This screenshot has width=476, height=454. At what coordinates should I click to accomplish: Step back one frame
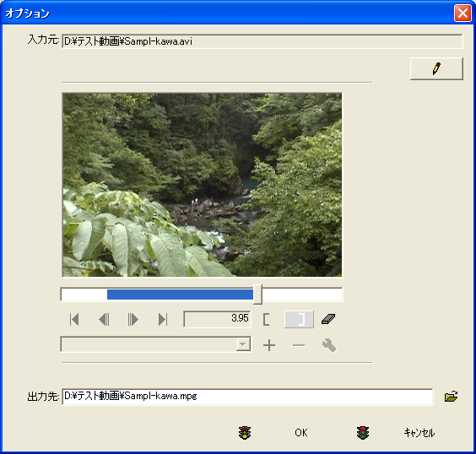[104, 319]
